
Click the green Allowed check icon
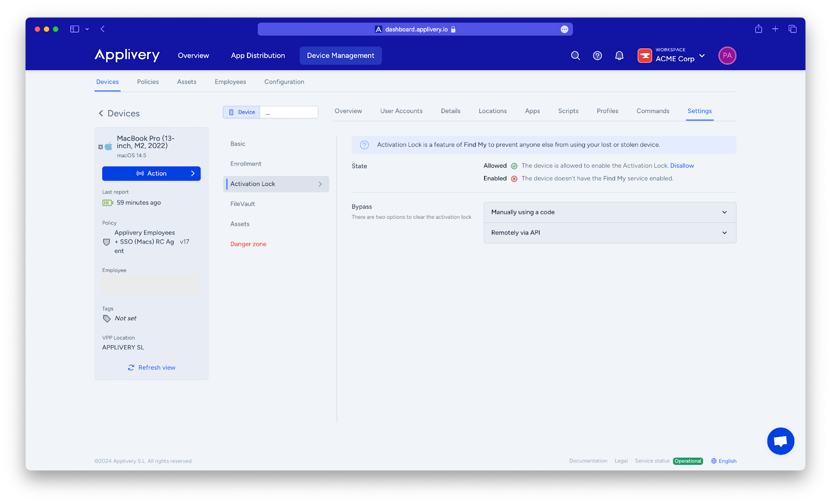click(514, 166)
